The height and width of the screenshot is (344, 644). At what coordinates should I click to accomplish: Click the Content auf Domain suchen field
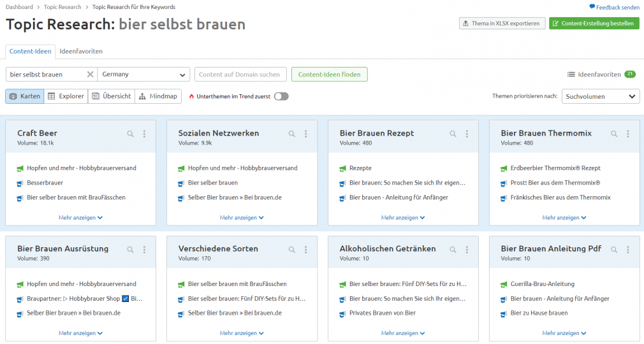click(240, 75)
